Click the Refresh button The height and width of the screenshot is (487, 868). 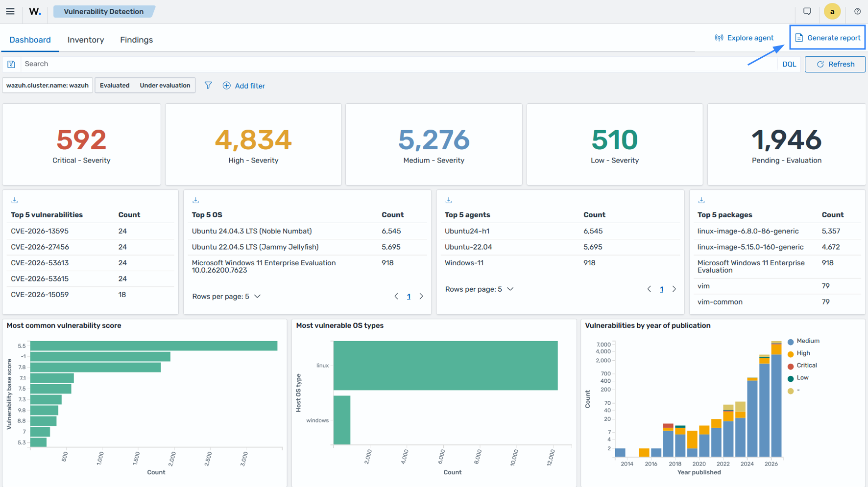pyautogui.click(x=835, y=64)
